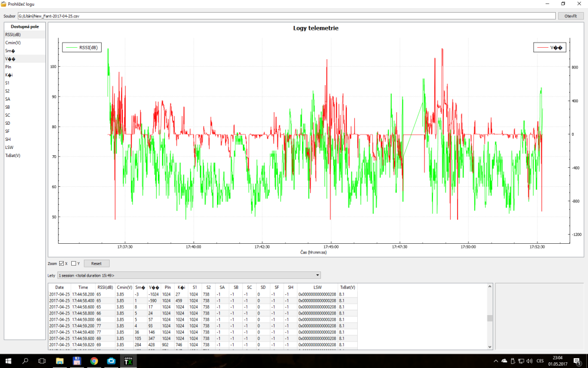Show hidden system tray icons

coord(496,361)
